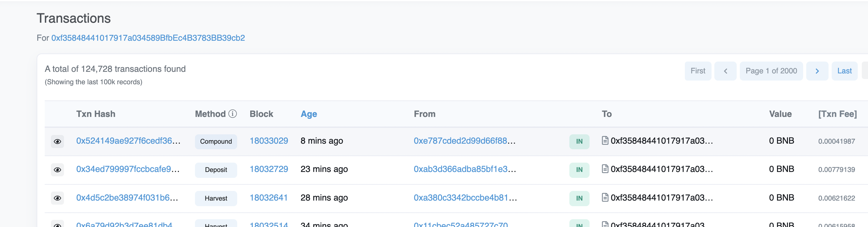
Task: Open sender address 0xe787cded2d99d66f88
Action: pos(464,141)
